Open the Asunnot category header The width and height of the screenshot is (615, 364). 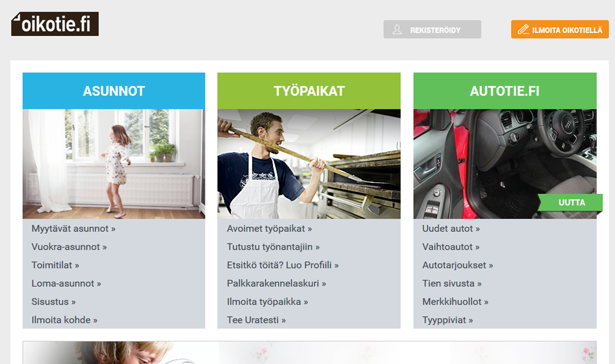point(114,91)
